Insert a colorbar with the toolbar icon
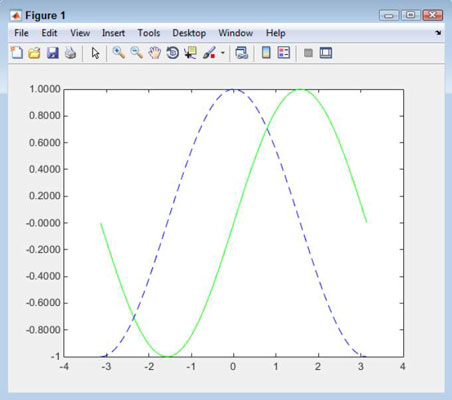 [x=266, y=53]
